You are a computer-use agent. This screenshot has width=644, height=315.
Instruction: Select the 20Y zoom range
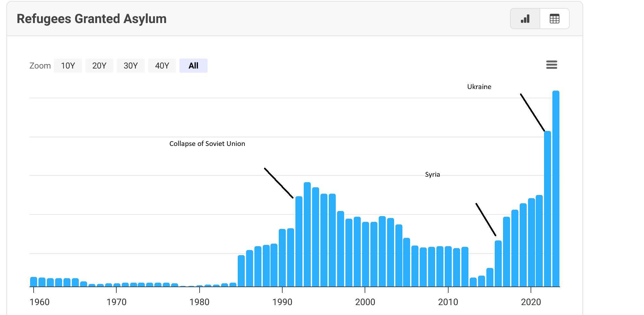[x=99, y=66]
